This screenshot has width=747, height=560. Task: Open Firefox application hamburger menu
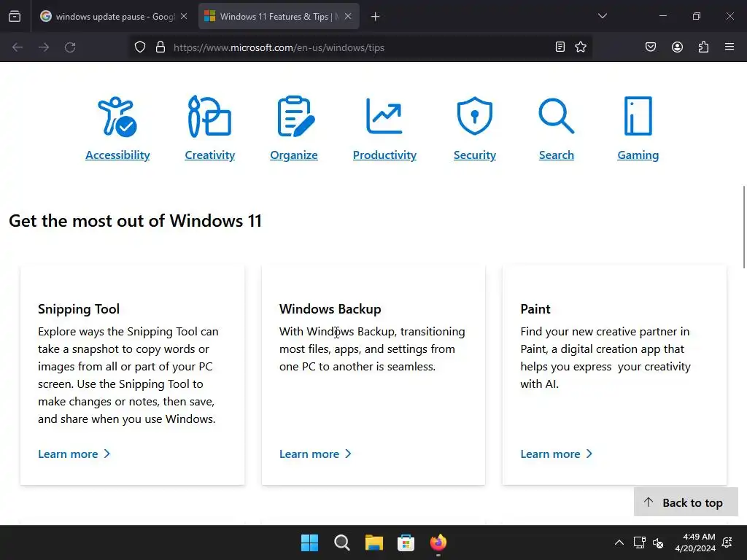(x=729, y=47)
